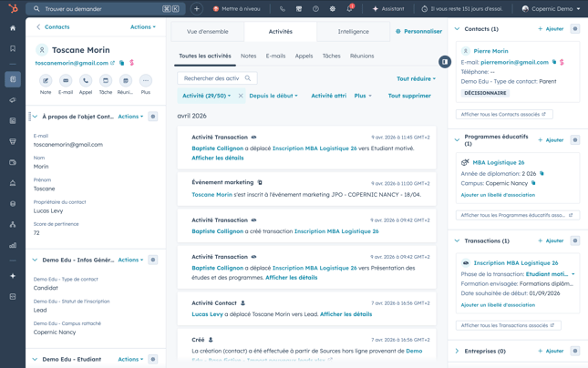Open Phase de la transaction dropdown

click(550, 274)
